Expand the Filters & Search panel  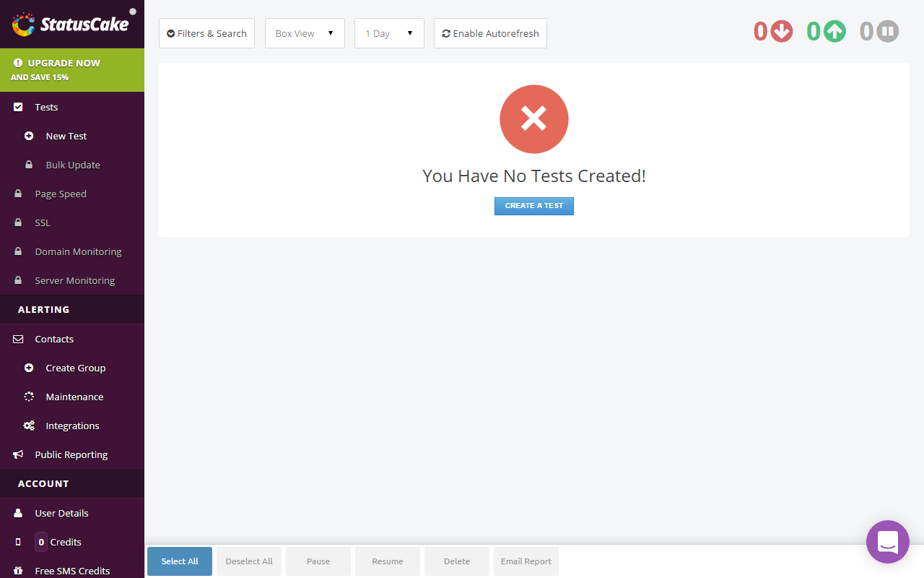click(206, 33)
